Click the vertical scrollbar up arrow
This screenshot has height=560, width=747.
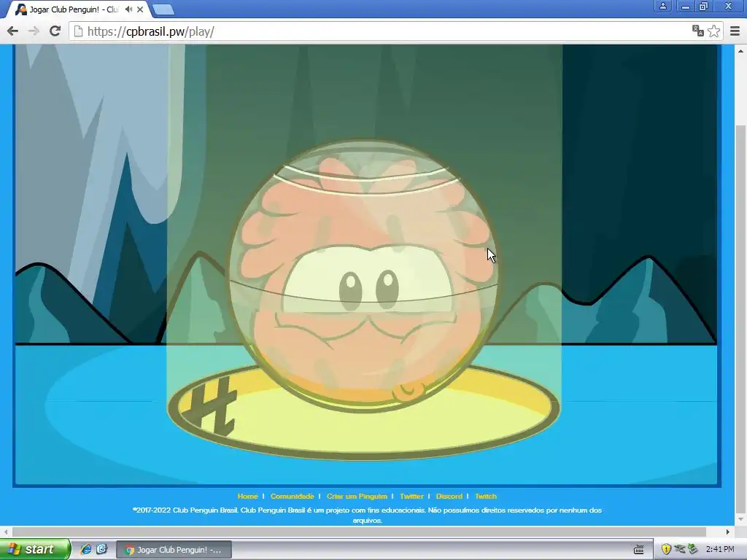pos(741,50)
